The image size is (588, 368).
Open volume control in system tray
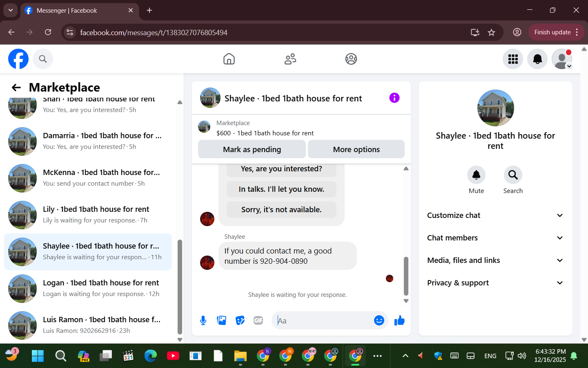click(522, 356)
